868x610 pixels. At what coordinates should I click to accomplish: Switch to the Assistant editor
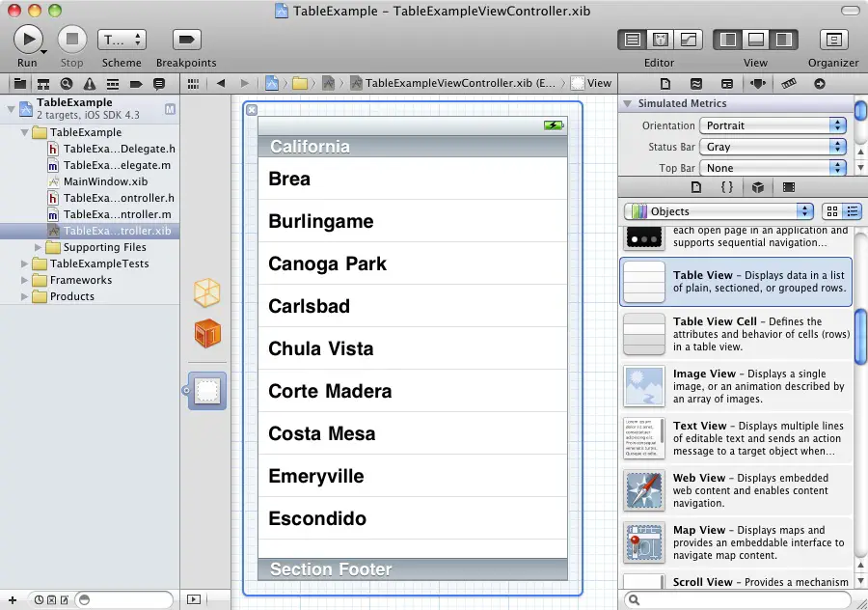point(661,40)
